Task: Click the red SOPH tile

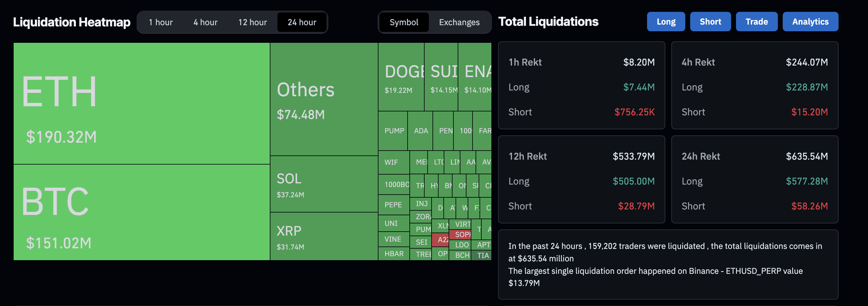Action: coord(460,234)
